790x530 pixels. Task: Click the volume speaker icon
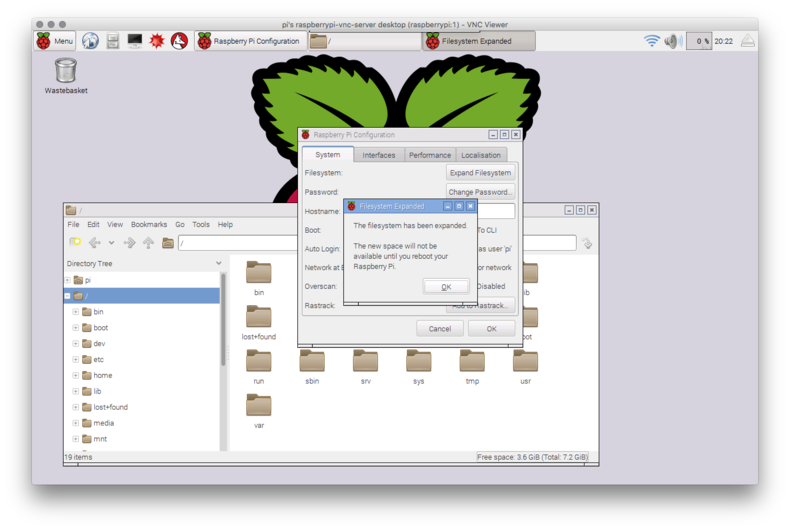click(x=672, y=41)
